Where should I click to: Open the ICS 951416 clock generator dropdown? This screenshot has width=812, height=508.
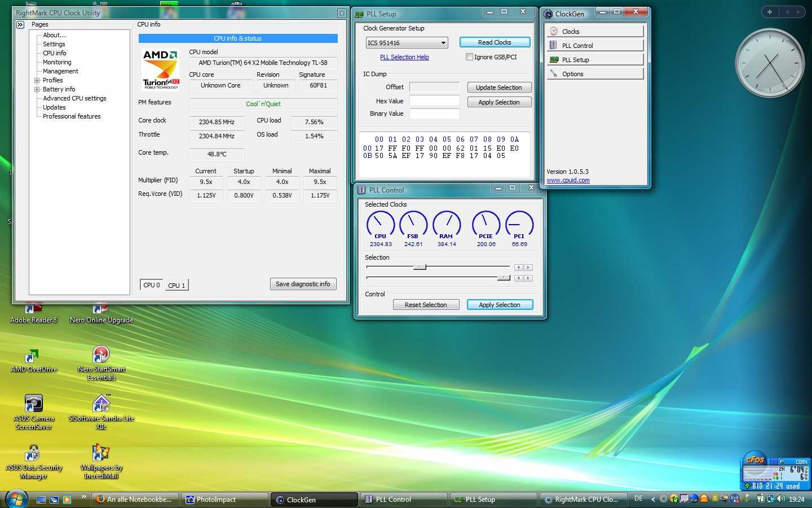click(x=407, y=42)
